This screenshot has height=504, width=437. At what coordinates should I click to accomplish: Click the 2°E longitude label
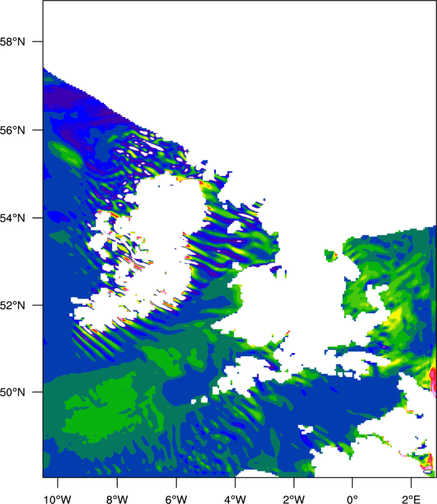pos(411,499)
